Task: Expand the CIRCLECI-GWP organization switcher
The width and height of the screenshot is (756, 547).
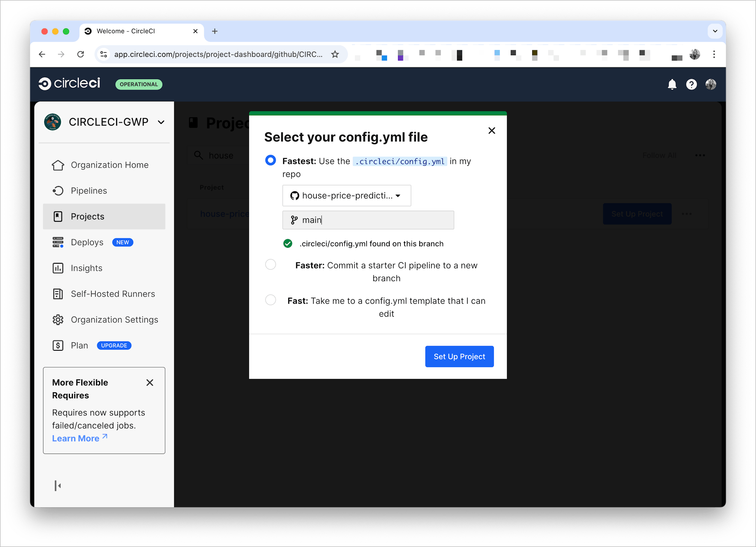Action: coord(161,122)
